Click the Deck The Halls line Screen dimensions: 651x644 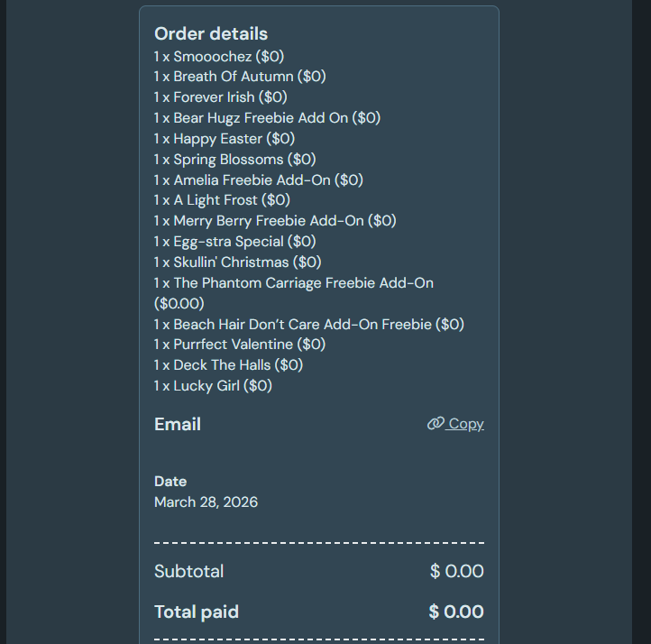(x=228, y=365)
